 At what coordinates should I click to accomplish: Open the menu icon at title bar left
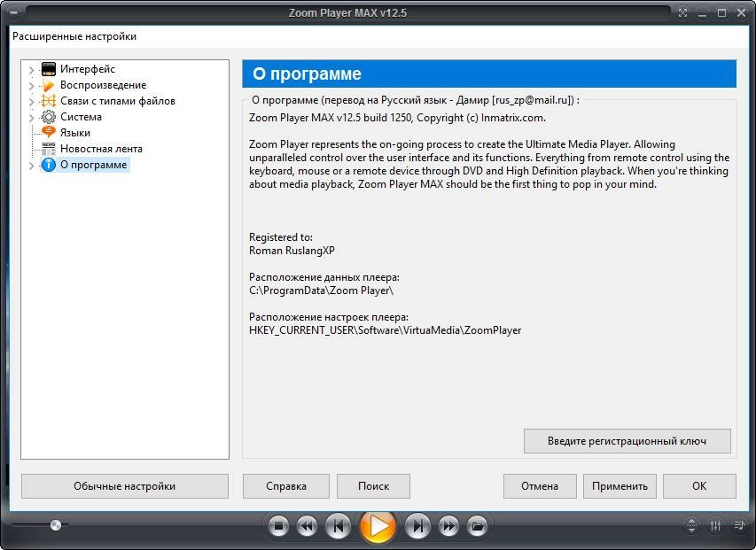(13, 13)
